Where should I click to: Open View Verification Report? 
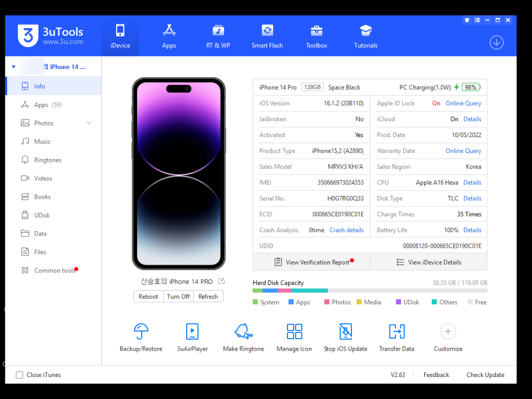[312, 263]
